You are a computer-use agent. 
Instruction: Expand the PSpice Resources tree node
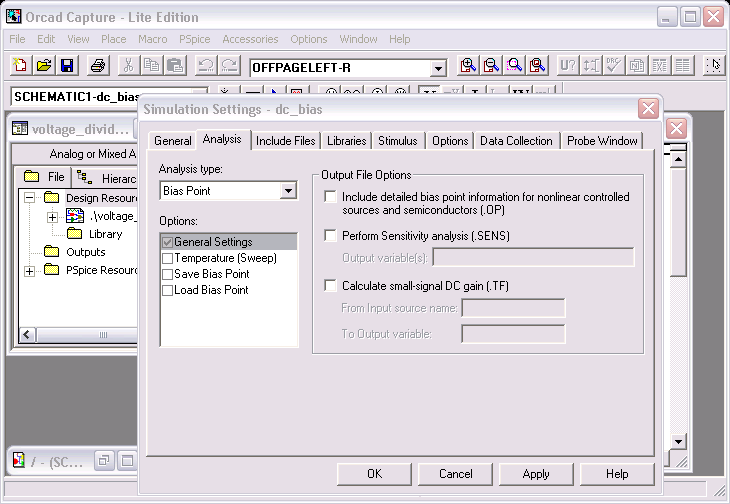coord(29,271)
